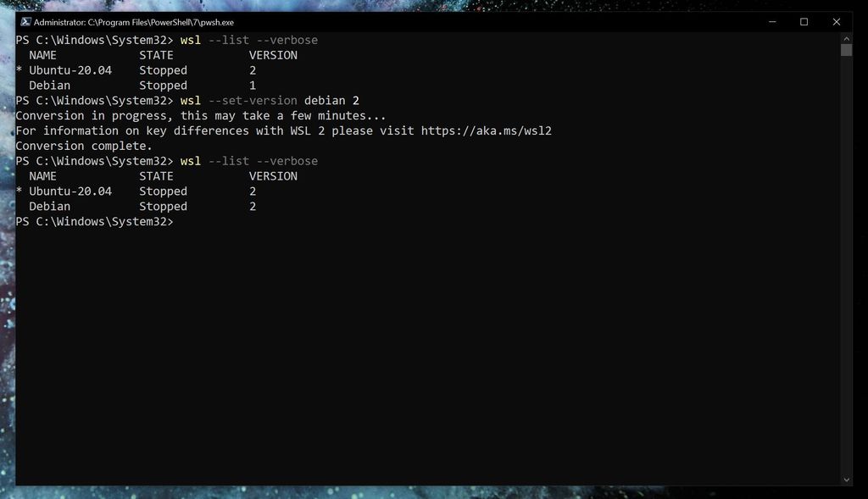868x499 pixels.
Task: Click the STATE column header text
Action: [x=155, y=54]
